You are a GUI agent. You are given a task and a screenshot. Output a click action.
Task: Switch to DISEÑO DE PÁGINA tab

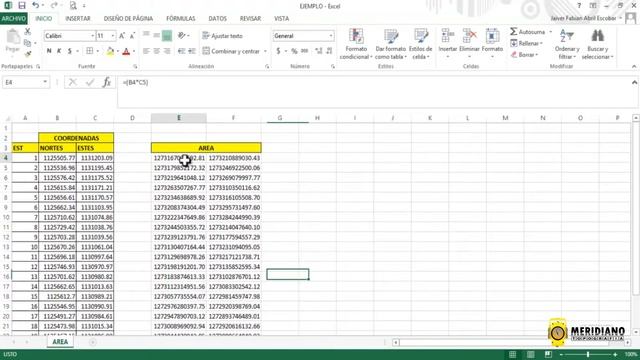[x=128, y=18]
